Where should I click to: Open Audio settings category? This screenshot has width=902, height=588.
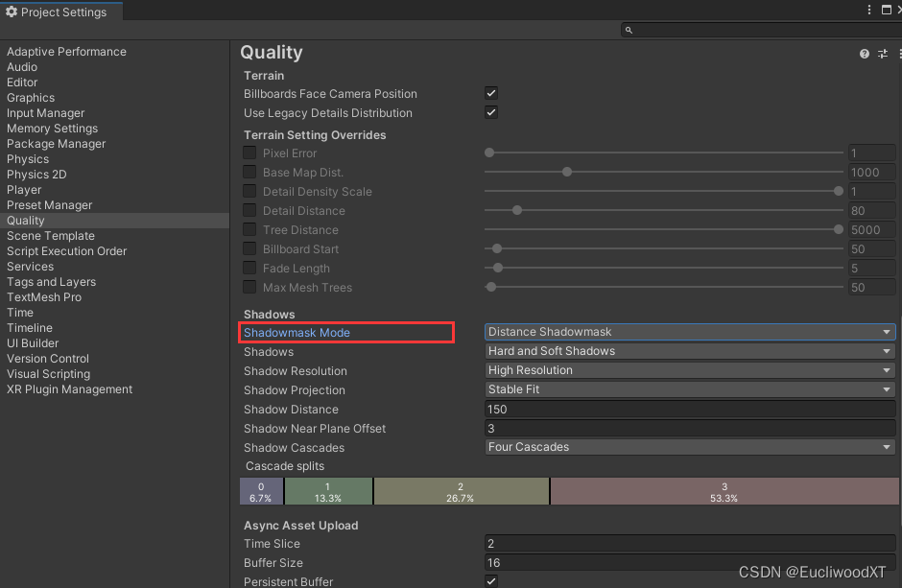point(22,67)
